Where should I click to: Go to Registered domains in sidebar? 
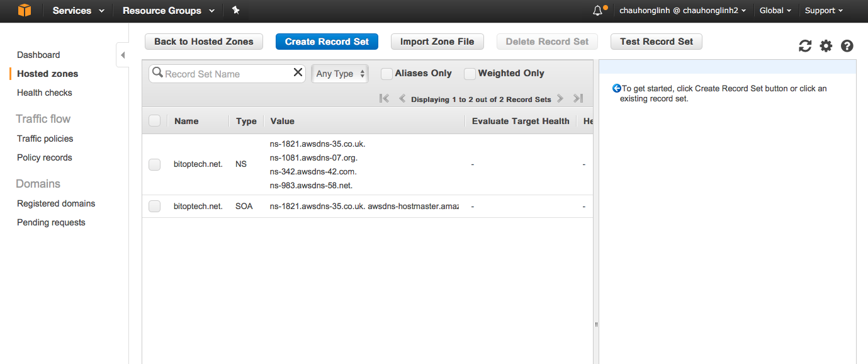(x=56, y=203)
